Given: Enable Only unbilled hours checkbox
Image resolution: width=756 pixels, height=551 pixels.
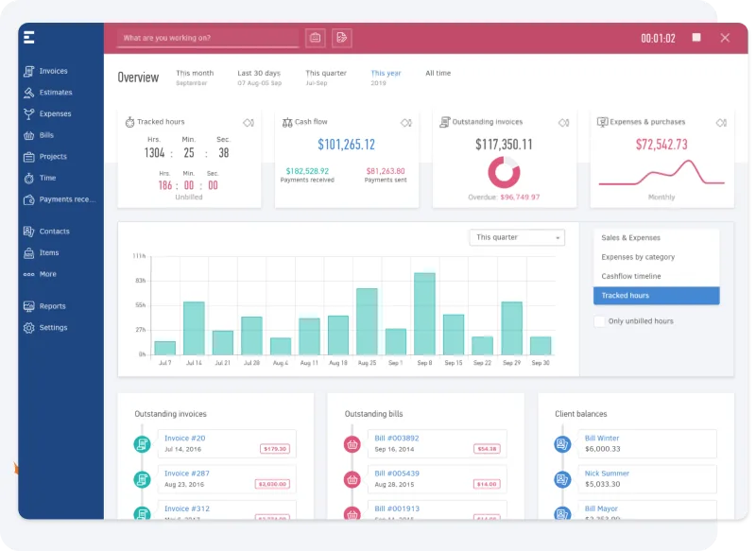Looking at the screenshot, I should 599,321.
